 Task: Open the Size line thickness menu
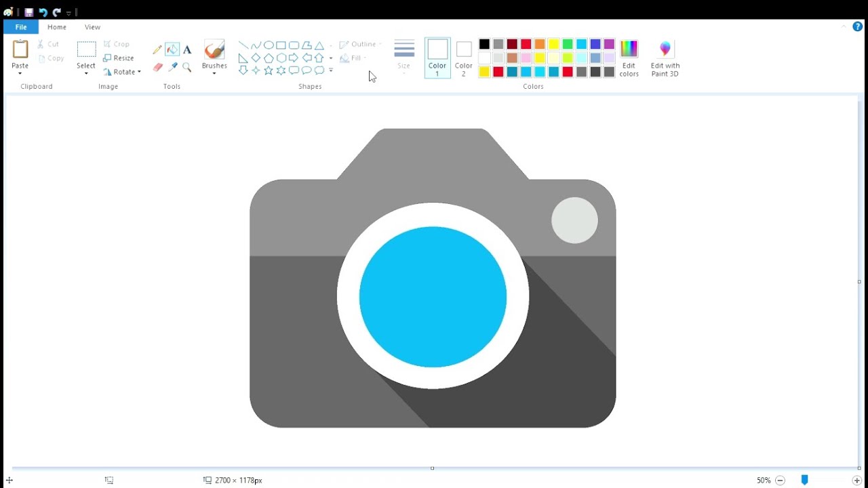pyautogui.click(x=404, y=58)
